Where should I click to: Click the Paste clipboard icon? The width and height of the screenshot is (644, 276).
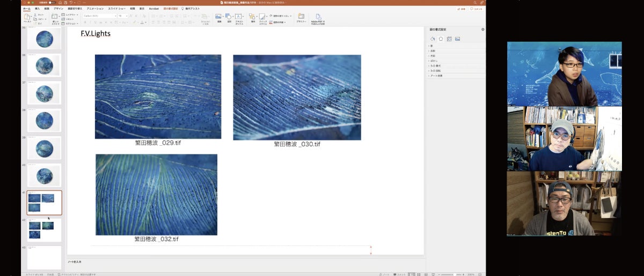pos(27,18)
